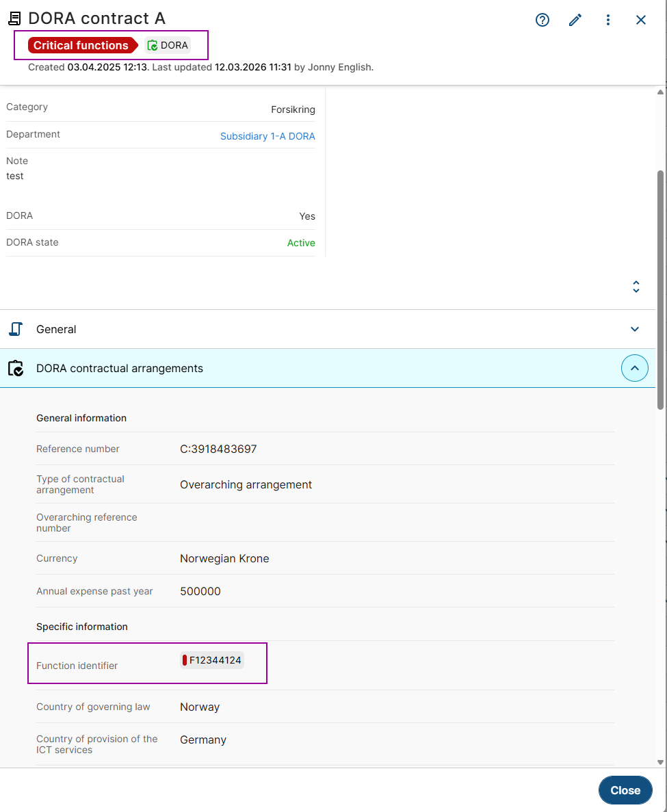Open the three-dot more options menu
The width and height of the screenshot is (667, 812).
(x=608, y=20)
